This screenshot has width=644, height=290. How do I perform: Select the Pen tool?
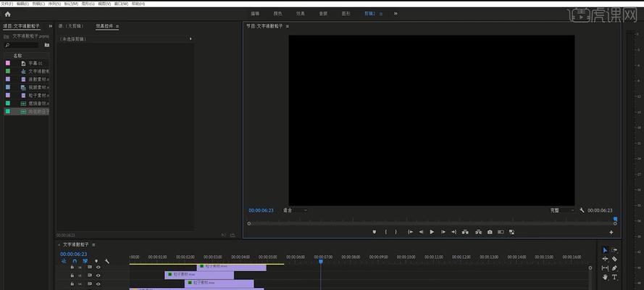coord(614,268)
